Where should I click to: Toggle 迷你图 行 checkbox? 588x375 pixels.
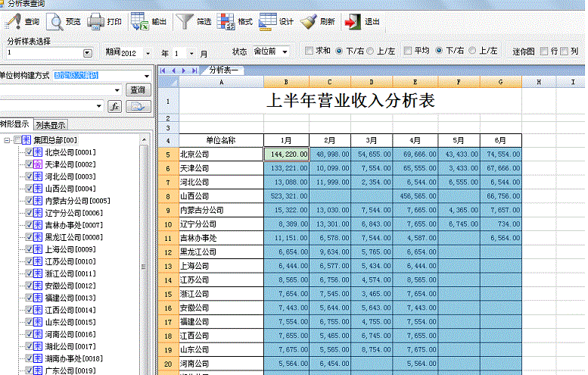click(x=544, y=51)
